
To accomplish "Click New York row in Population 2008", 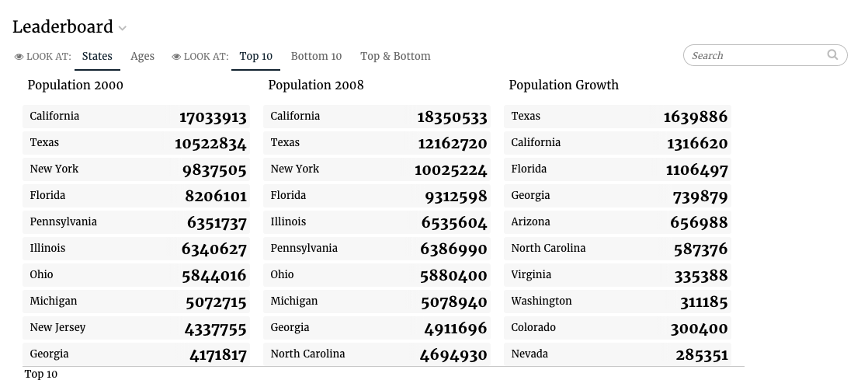I will click(377, 169).
